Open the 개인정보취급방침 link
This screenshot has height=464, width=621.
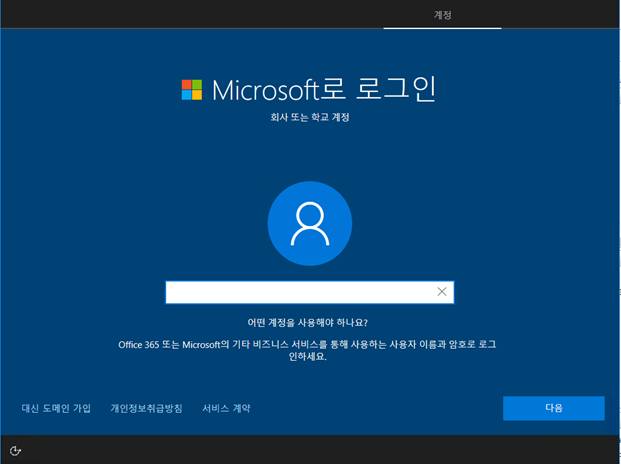pos(146,408)
